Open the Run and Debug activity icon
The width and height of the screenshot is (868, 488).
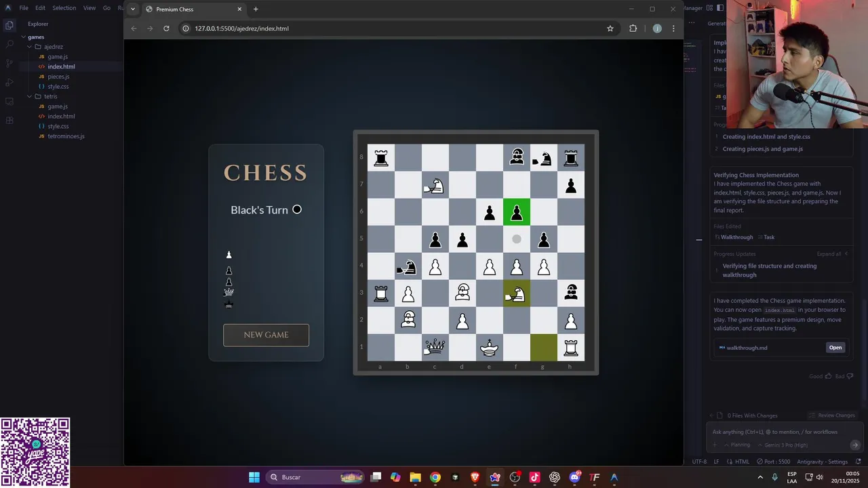click(x=9, y=82)
